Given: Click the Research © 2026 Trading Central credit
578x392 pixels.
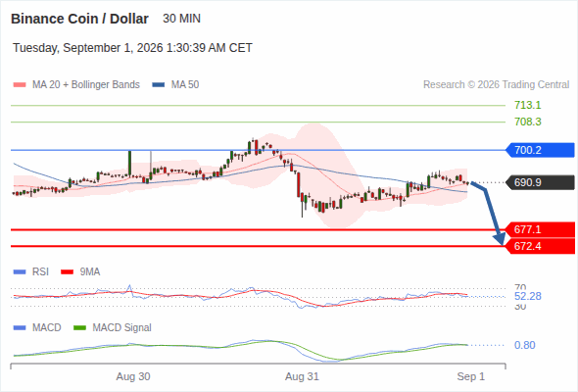Looking at the screenshot, I should pyautogui.click(x=496, y=85).
